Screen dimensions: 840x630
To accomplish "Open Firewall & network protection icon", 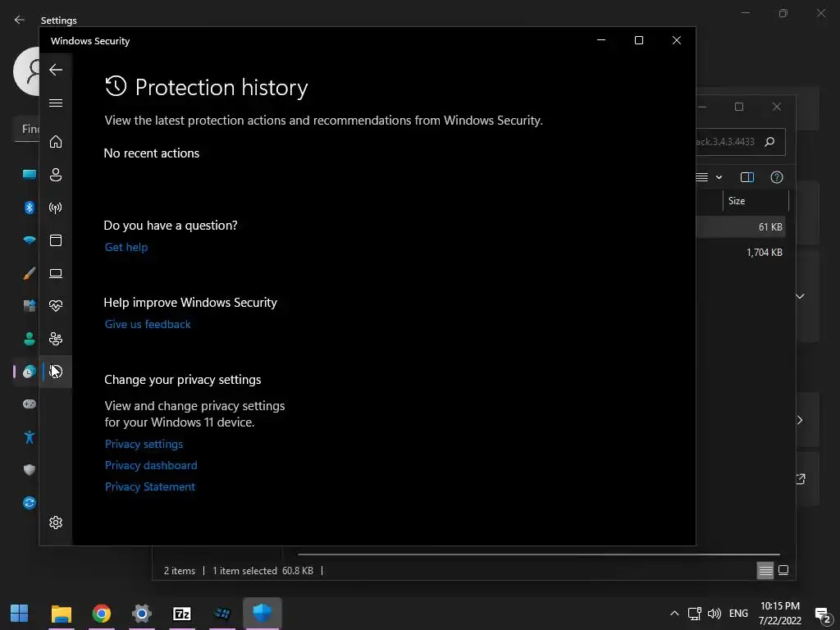I will tap(56, 208).
